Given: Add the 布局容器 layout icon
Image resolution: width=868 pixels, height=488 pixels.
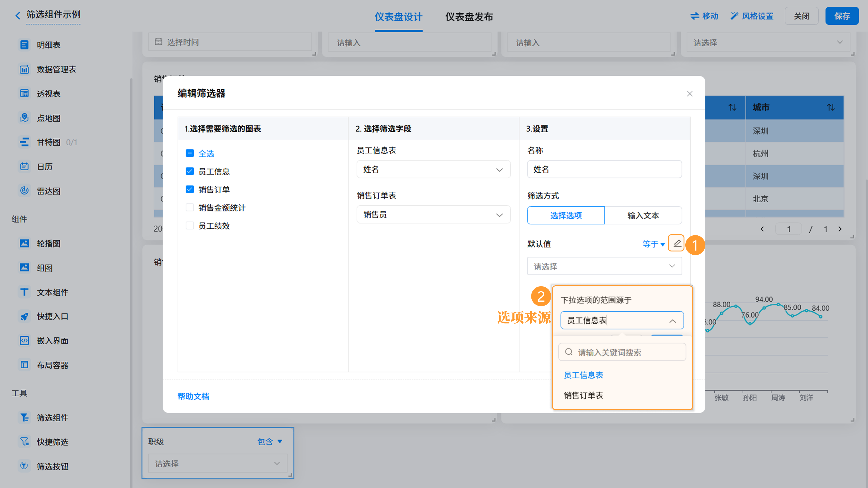Looking at the screenshot, I should [24, 365].
